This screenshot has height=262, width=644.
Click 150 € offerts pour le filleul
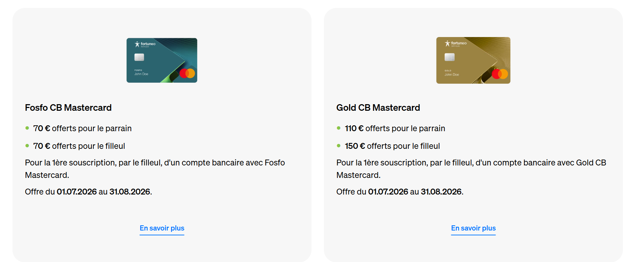[392, 146]
